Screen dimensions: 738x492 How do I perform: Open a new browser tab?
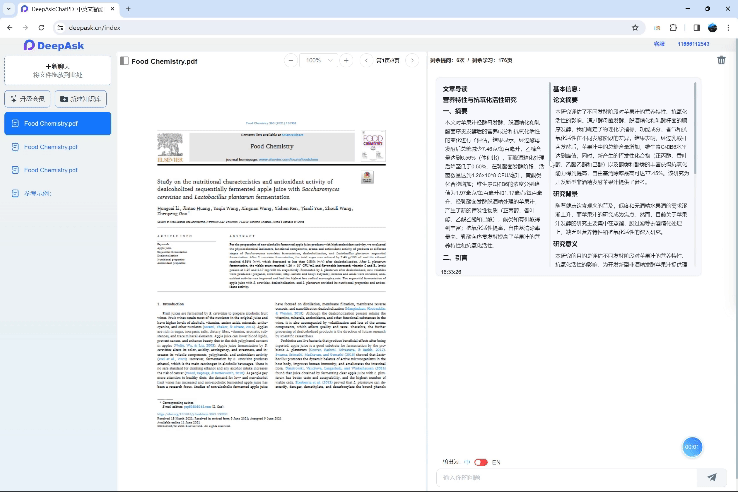coord(128,9)
